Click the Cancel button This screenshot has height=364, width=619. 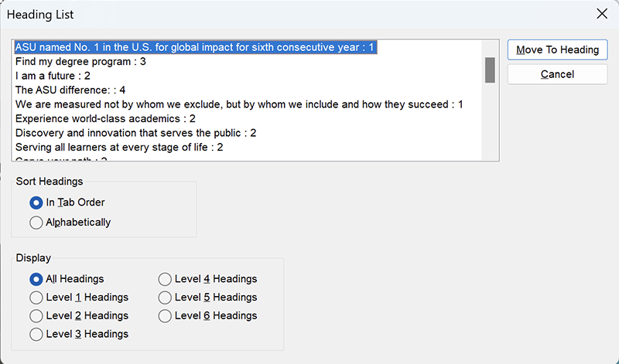tap(557, 74)
